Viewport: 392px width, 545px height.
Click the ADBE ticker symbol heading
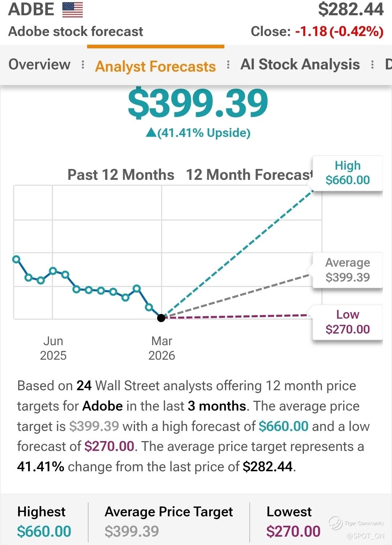(x=31, y=9)
